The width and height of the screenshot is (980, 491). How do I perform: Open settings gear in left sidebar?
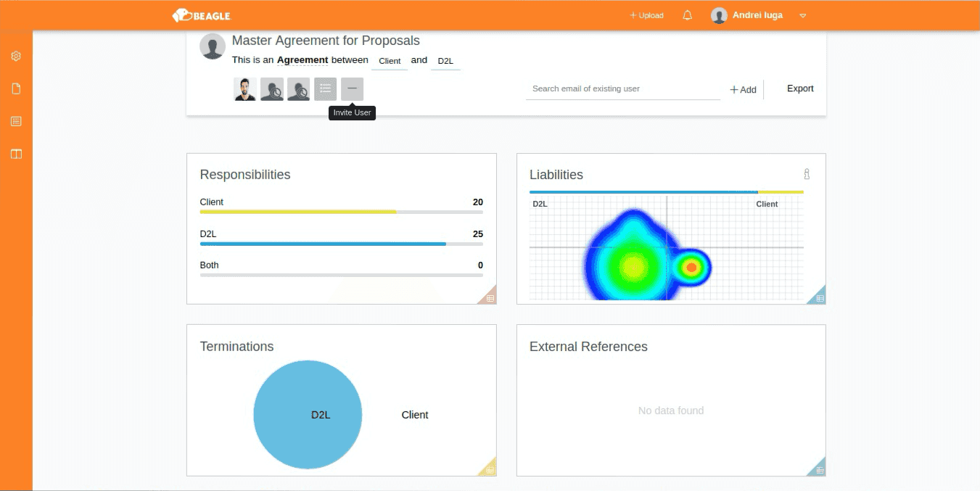(x=16, y=56)
